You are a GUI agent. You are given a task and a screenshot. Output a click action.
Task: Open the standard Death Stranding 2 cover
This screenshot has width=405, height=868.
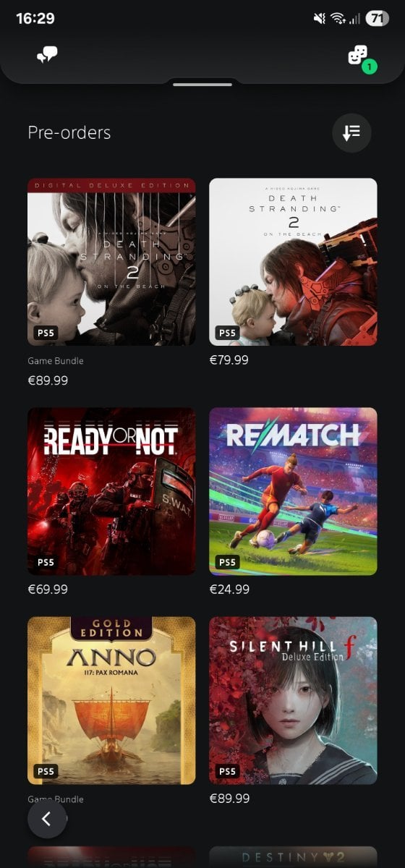pos(293,262)
